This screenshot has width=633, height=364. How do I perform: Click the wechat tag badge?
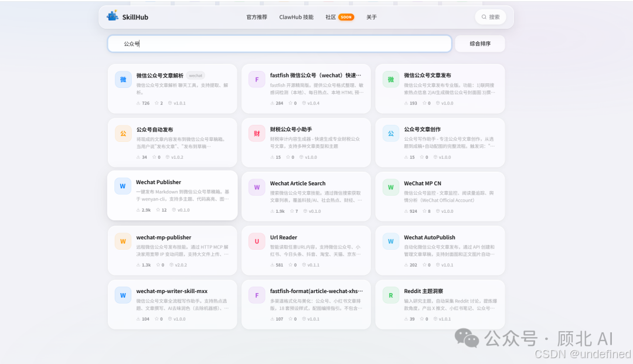[196, 76]
